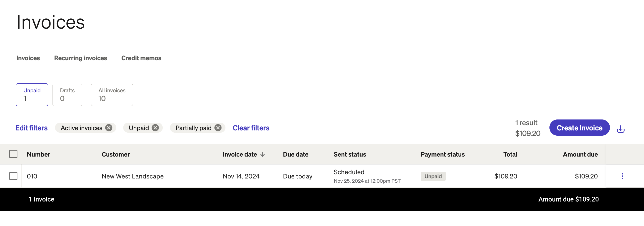Open the New West Landscape invoice row
Image resolution: width=644 pixels, height=226 pixels.
tap(132, 176)
